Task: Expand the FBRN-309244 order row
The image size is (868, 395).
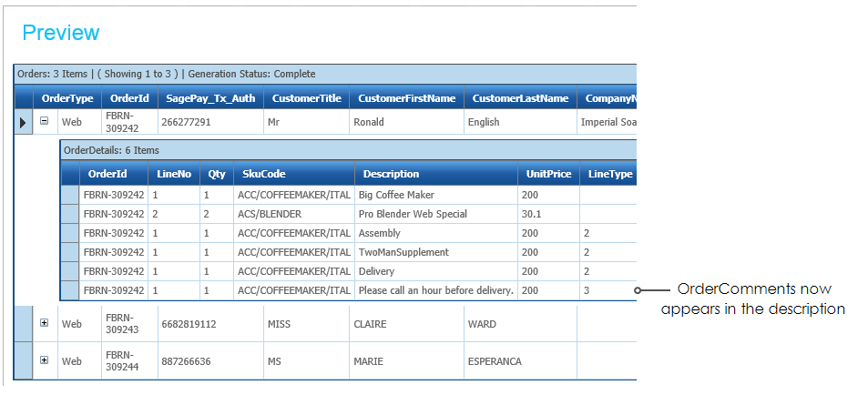Action: pyautogui.click(x=44, y=360)
